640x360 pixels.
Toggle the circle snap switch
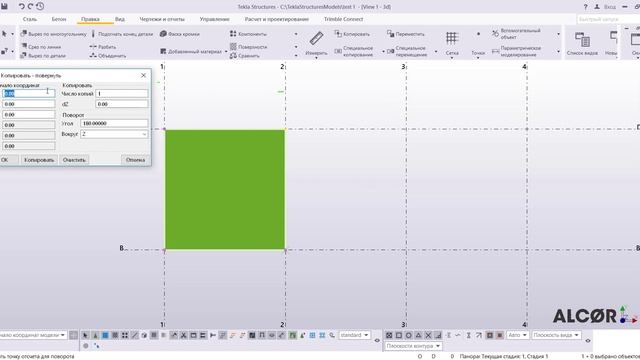tap(409, 336)
